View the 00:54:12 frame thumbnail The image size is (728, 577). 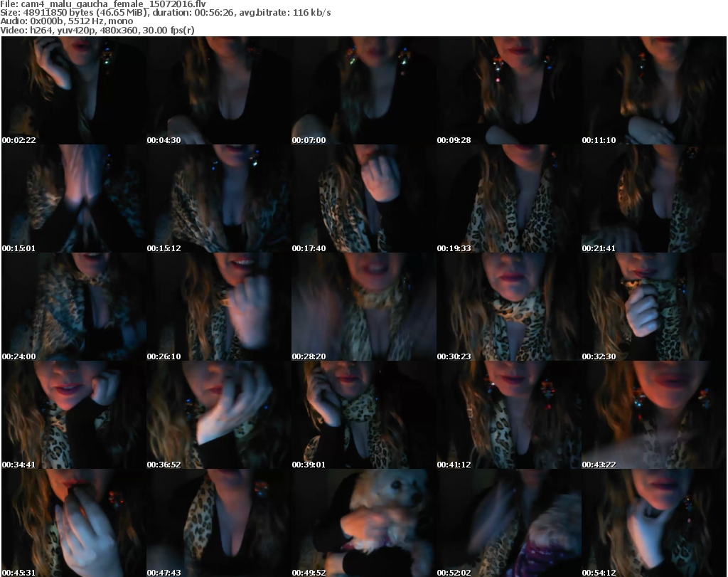(x=654, y=523)
